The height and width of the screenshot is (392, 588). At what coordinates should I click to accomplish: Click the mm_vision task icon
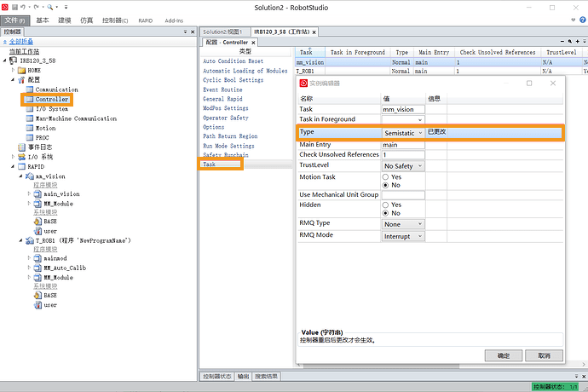click(30, 176)
